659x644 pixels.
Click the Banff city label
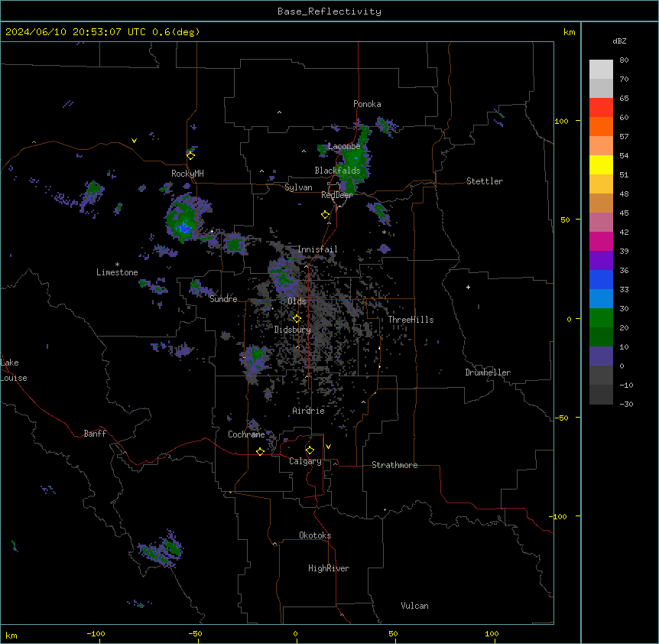[x=95, y=434]
